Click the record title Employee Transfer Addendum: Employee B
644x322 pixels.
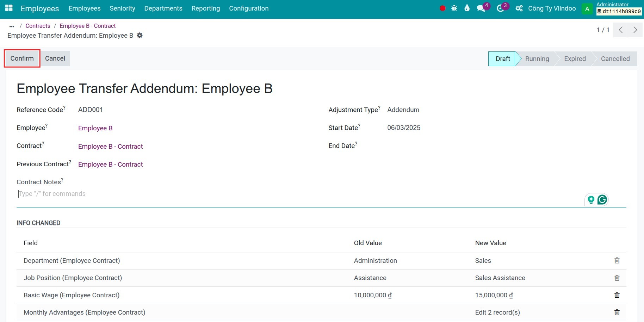pyautogui.click(x=144, y=88)
